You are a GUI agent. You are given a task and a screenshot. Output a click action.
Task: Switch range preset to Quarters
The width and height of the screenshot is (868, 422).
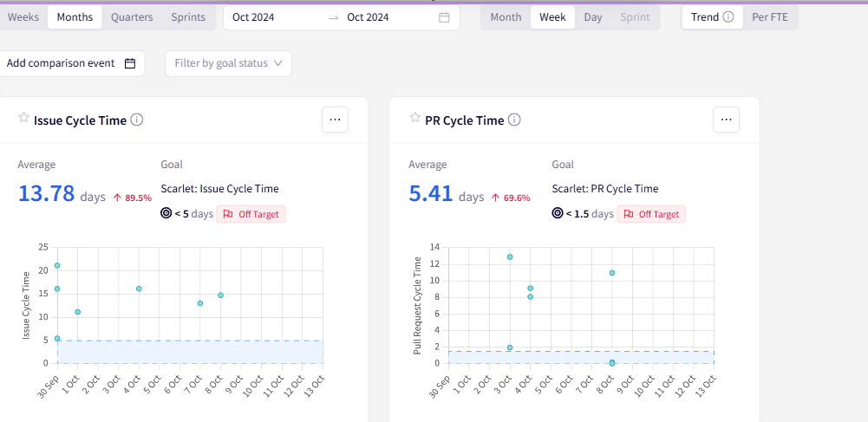(x=132, y=17)
